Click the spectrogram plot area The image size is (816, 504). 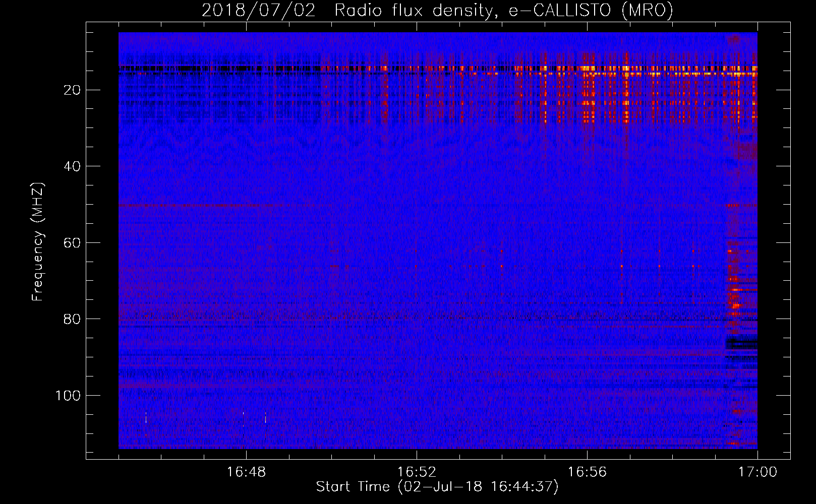(x=438, y=240)
